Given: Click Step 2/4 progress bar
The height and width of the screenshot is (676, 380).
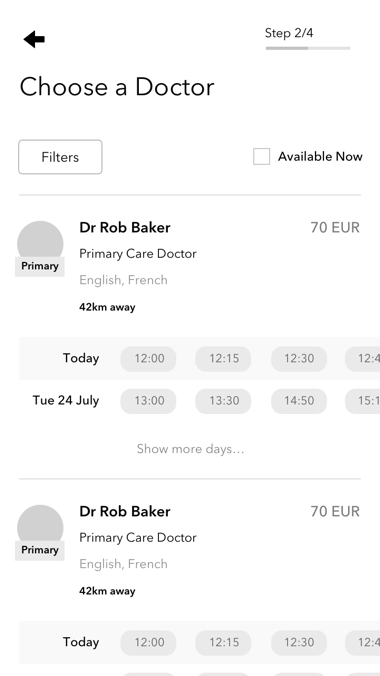Looking at the screenshot, I should pyautogui.click(x=308, y=48).
